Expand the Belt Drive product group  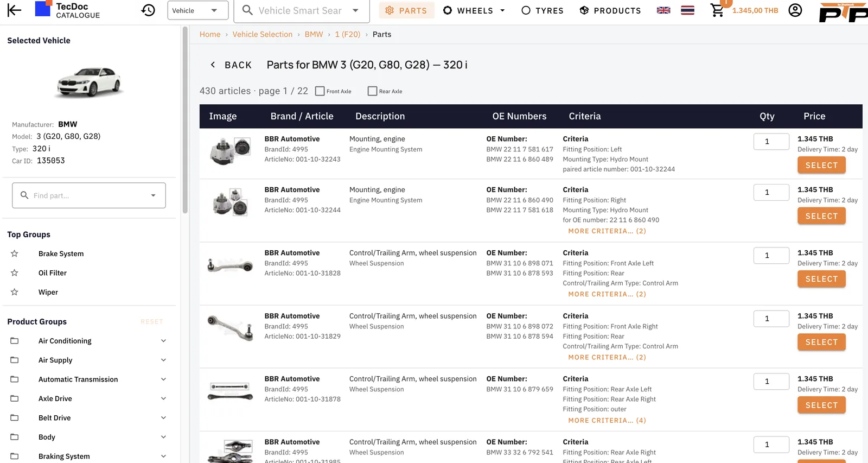point(163,418)
